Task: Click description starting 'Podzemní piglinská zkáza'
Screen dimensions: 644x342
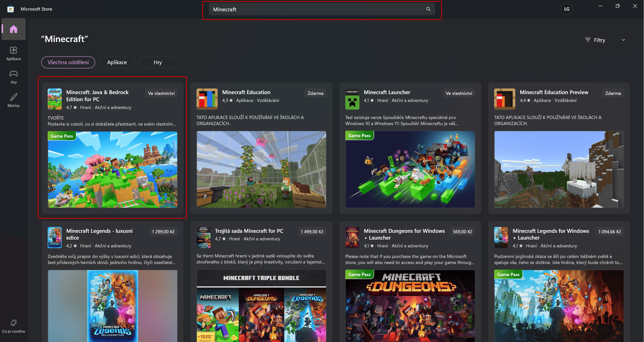Action: pyautogui.click(x=558, y=259)
